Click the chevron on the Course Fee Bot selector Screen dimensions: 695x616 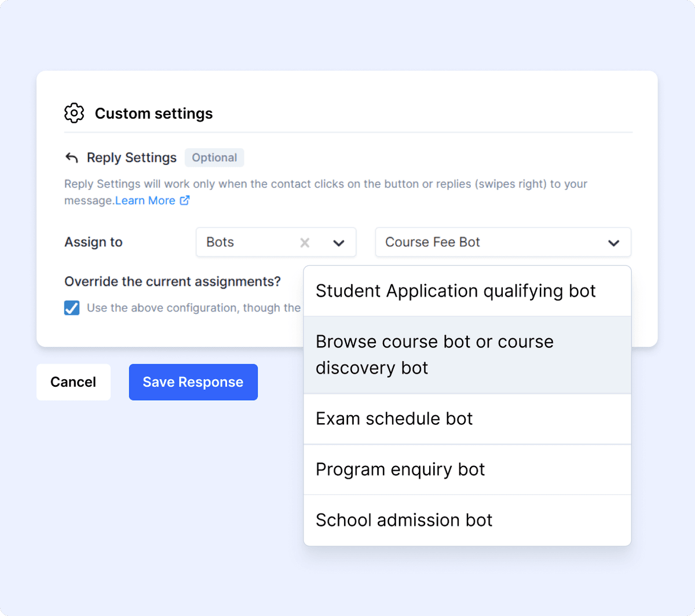point(613,242)
